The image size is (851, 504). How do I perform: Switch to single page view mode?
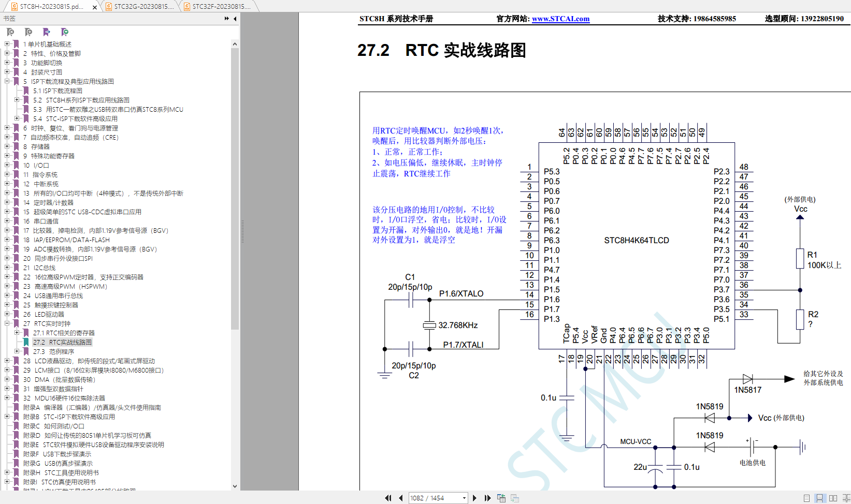pyautogui.click(x=806, y=498)
